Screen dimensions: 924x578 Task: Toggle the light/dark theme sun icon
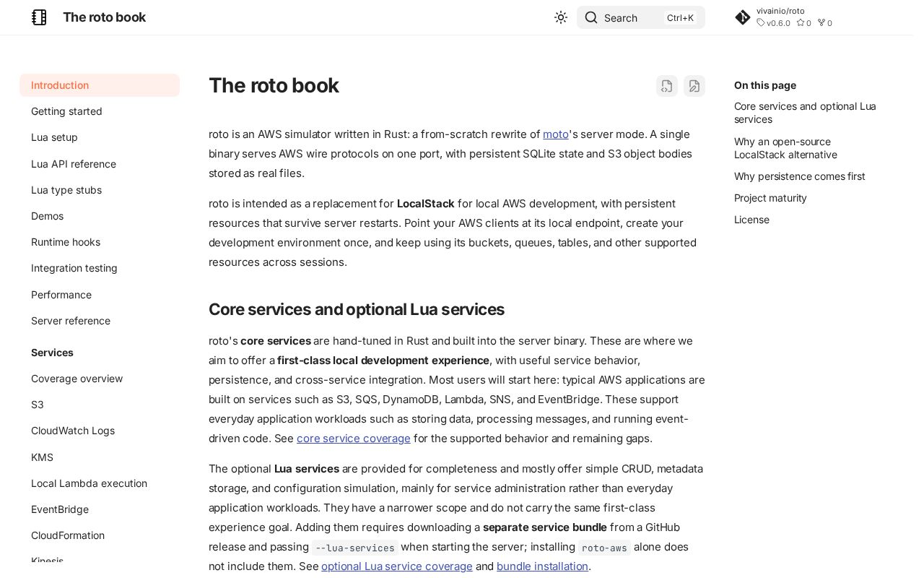(x=561, y=17)
